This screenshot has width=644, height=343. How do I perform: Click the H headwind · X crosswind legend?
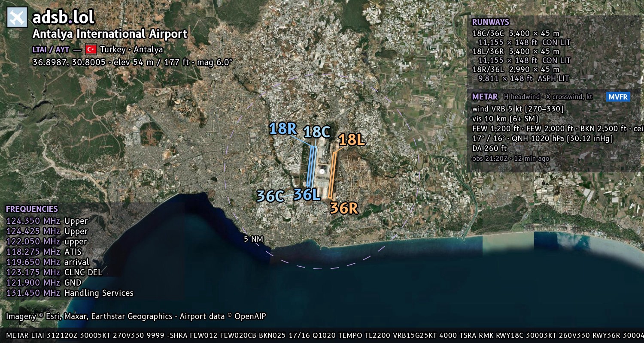[x=548, y=97]
